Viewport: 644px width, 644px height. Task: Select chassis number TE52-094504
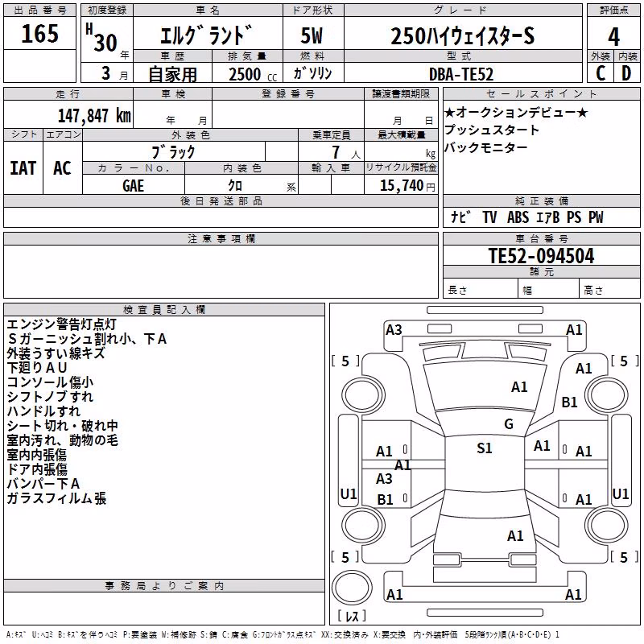(541, 256)
